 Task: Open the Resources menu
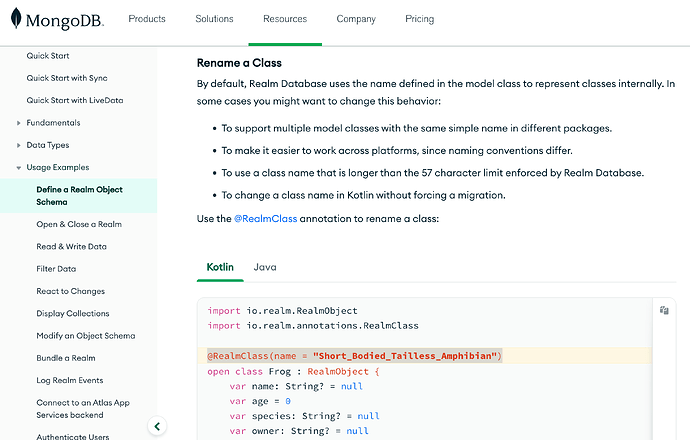point(285,19)
